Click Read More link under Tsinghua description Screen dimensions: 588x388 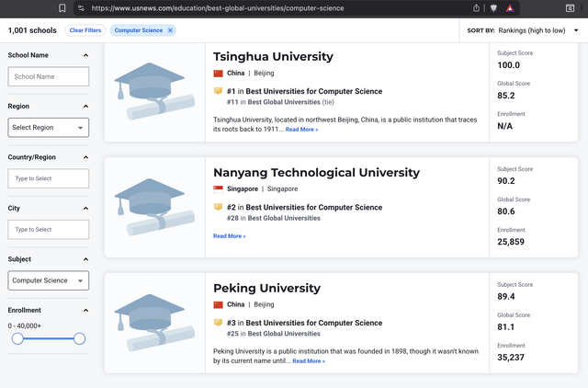[x=301, y=130]
